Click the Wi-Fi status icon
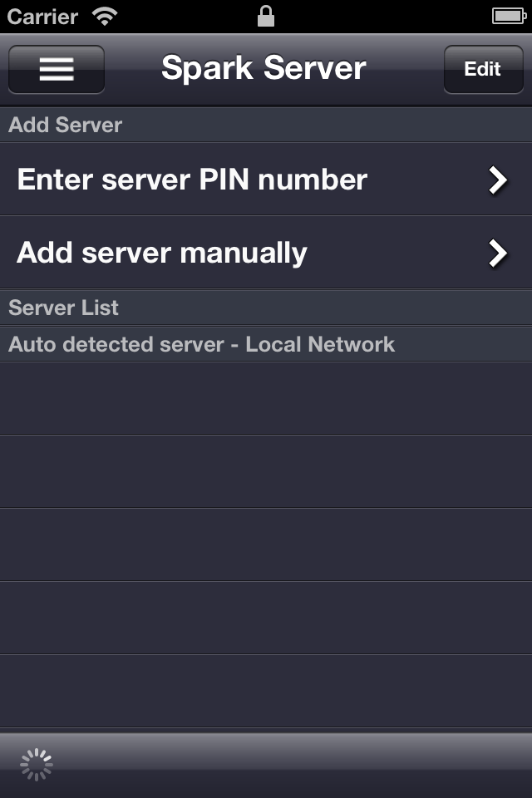 click(x=105, y=17)
